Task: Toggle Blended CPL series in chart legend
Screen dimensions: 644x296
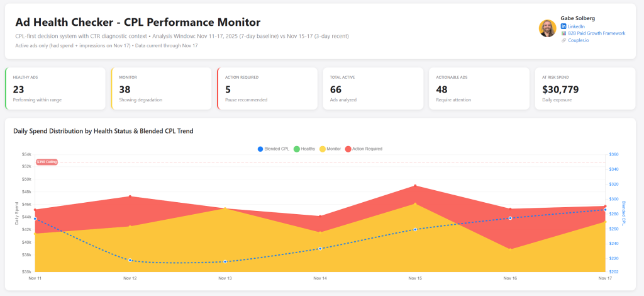Action: tap(274, 149)
